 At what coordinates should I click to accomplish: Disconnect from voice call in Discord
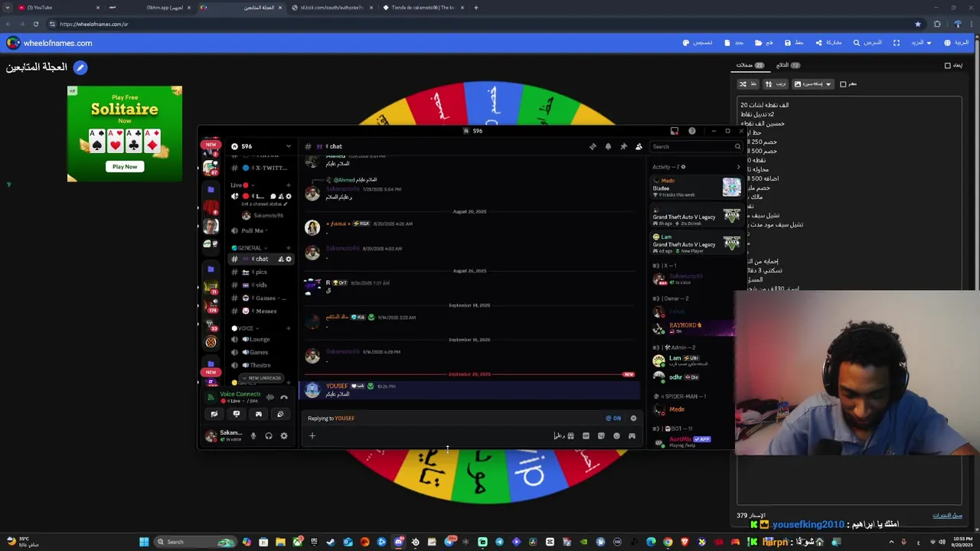[x=284, y=397]
